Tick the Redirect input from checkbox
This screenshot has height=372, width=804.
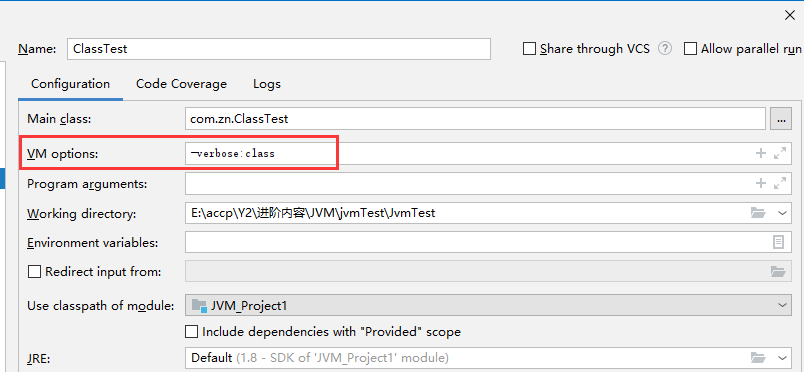[x=34, y=271]
